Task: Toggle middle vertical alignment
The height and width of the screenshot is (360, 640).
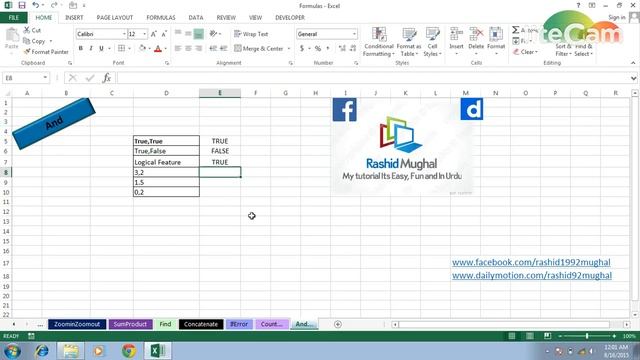Action: 188,34
